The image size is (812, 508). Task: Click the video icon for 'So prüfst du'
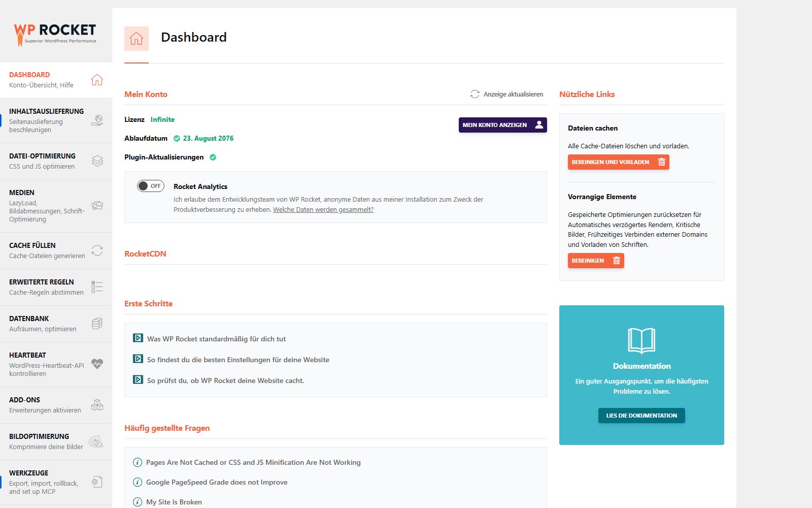pos(138,379)
